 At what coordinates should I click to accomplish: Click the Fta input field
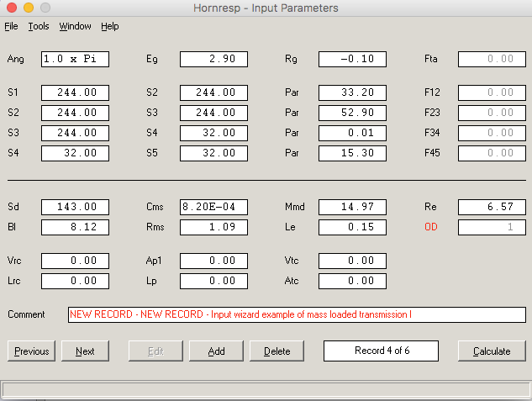(492, 59)
